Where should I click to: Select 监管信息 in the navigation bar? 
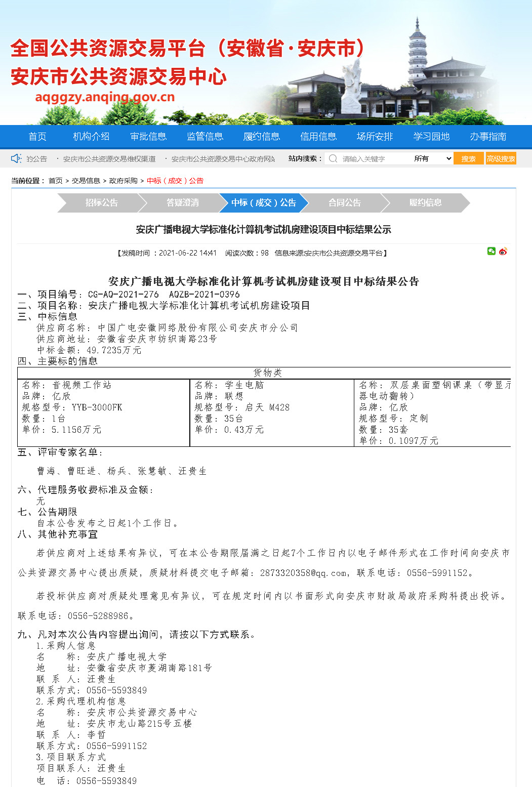tap(205, 137)
